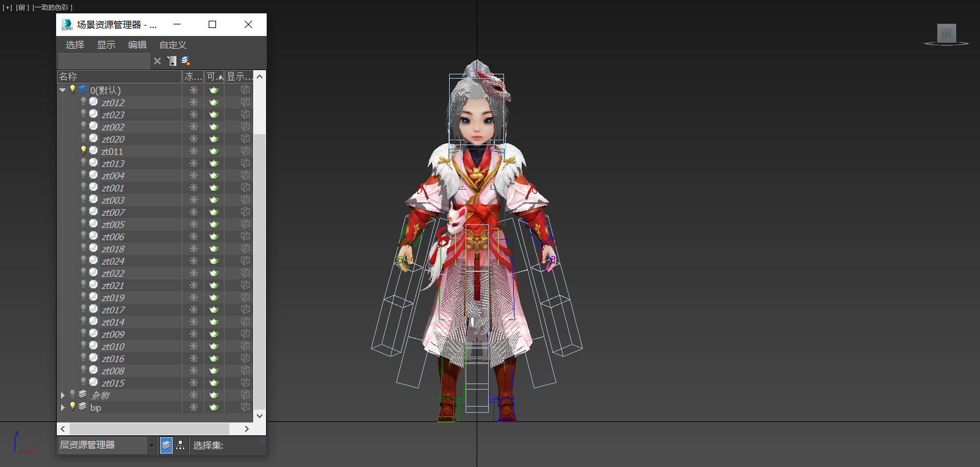Click the ViewCube in the viewport corner
980x467 pixels.
click(x=946, y=34)
